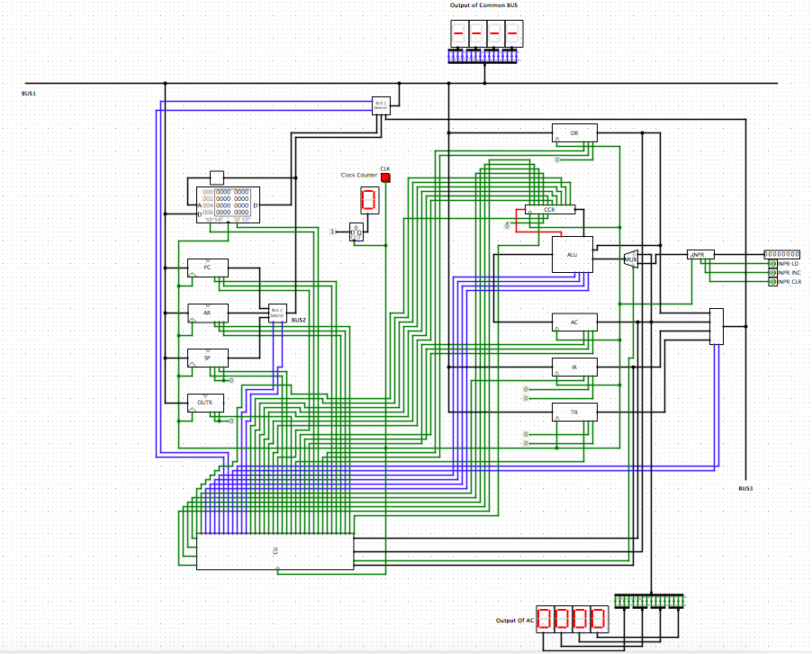Select the D flip-flop under Clock Counter
The height and width of the screenshot is (654, 812).
click(x=356, y=232)
